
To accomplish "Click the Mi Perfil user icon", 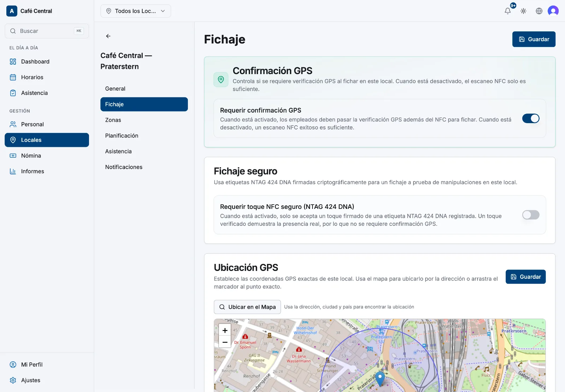I will 13,364.
